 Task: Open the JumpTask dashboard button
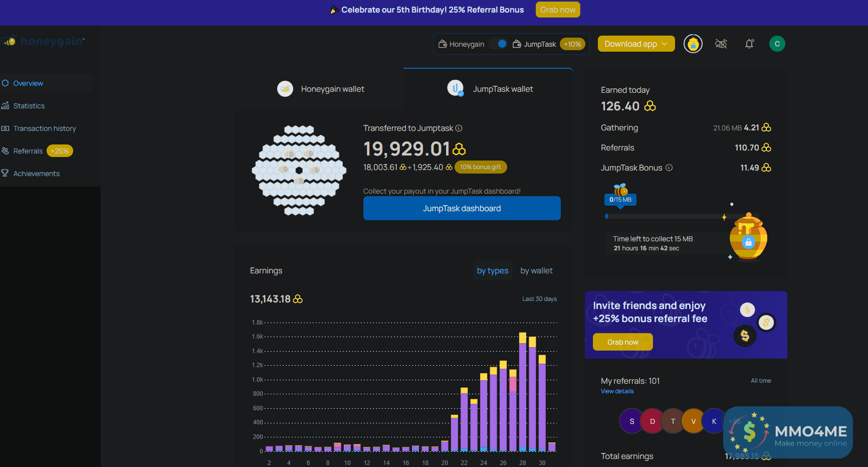coord(462,208)
